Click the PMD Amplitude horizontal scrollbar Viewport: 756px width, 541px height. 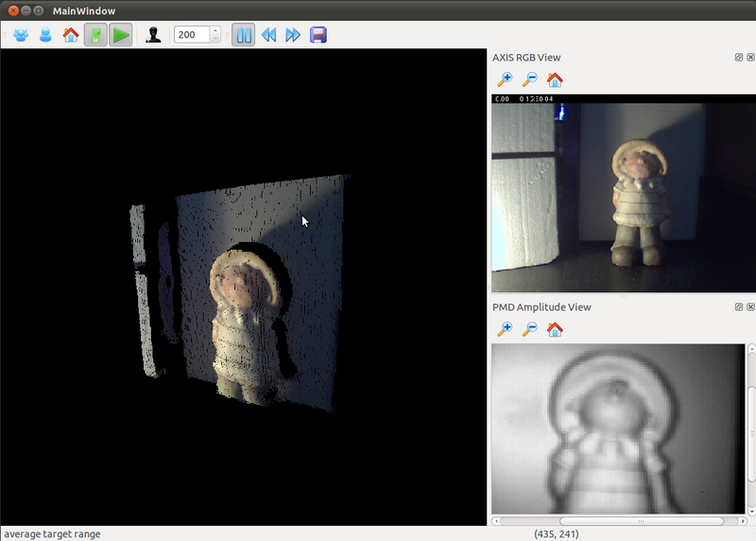click(641, 521)
